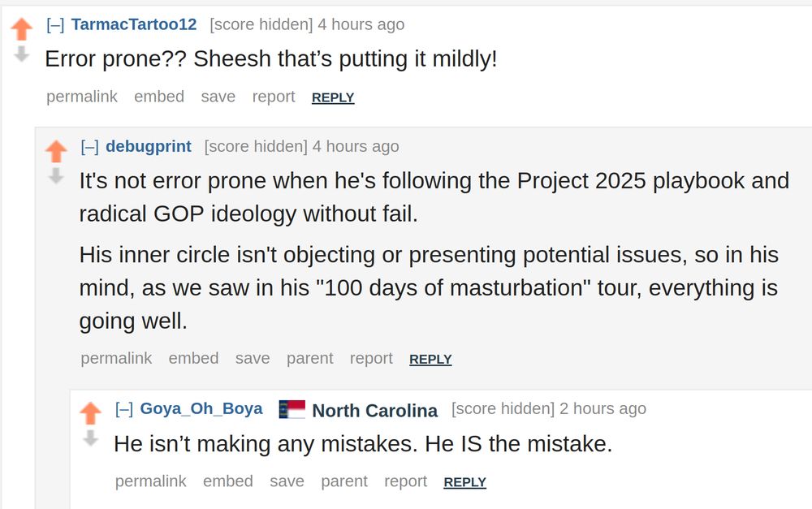The height and width of the screenshot is (509, 812).
Task: Go to parent of Goya_Oh_Boya's comment
Action: pyautogui.click(x=344, y=481)
